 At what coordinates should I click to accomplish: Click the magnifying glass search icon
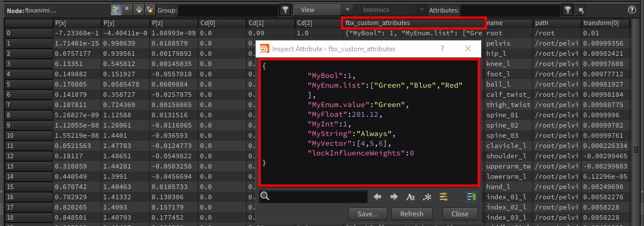pyautogui.click(x=265, y=196)
